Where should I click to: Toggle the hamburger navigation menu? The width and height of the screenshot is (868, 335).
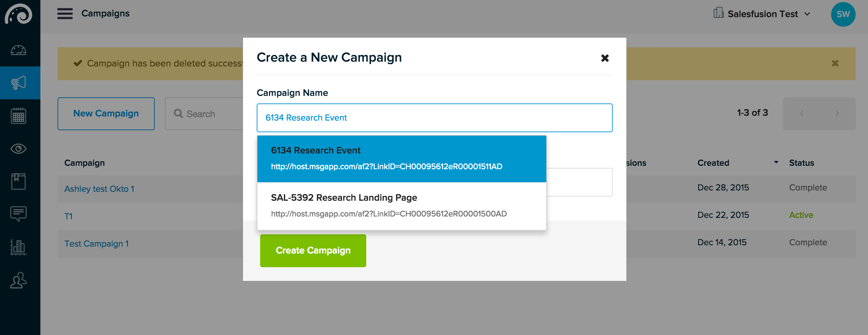coord(65,14)
